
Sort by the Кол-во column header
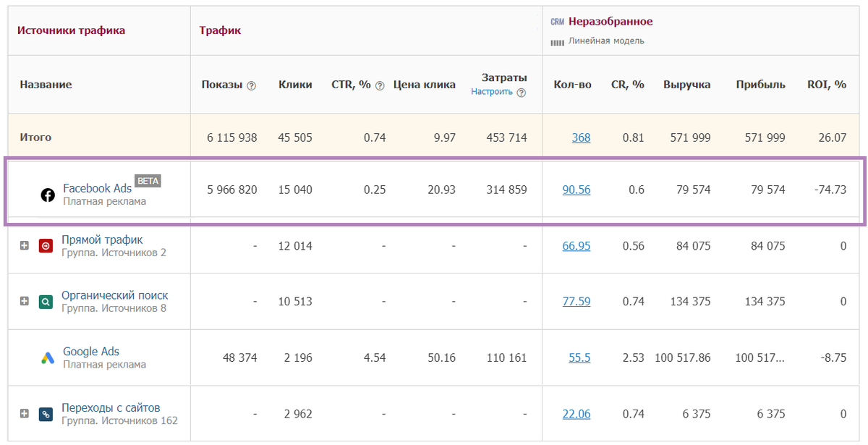pos(572,85)
